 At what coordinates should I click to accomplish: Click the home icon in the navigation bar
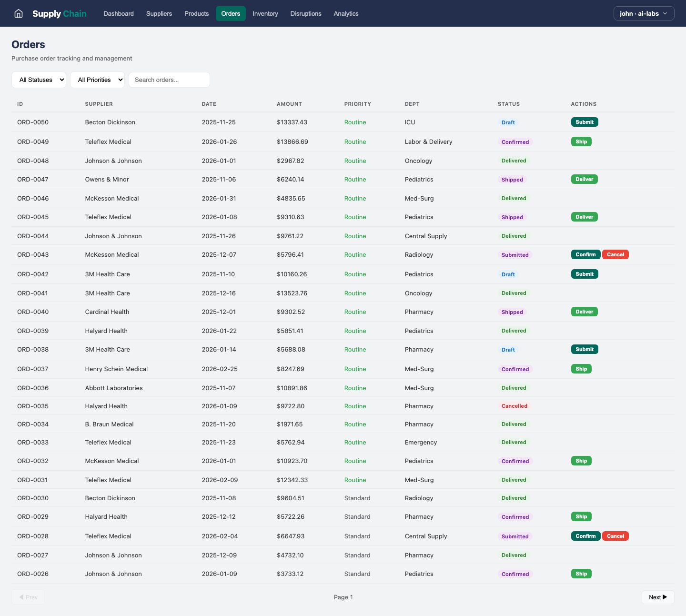click(18, 13)
